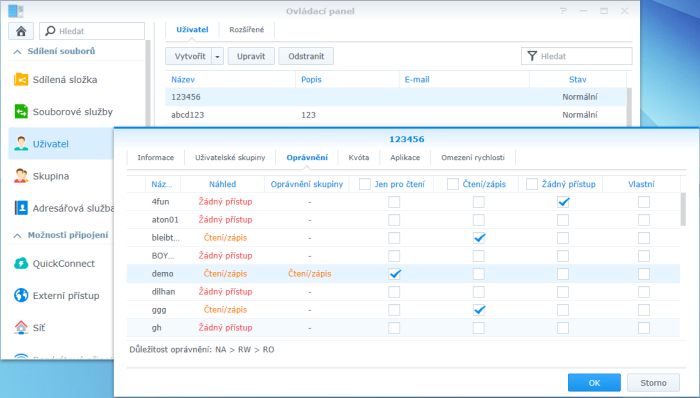Open the Uživatelské skupiny tab

coord(230,158)
